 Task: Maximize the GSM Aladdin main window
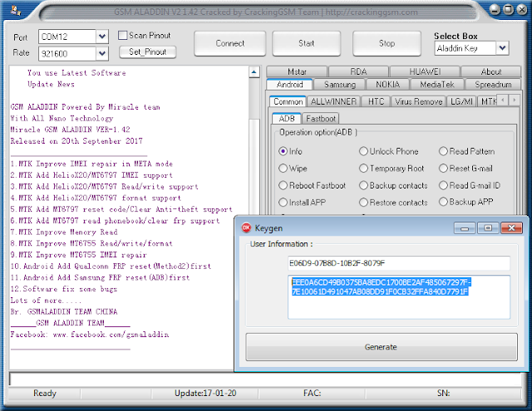click(508, 9)
